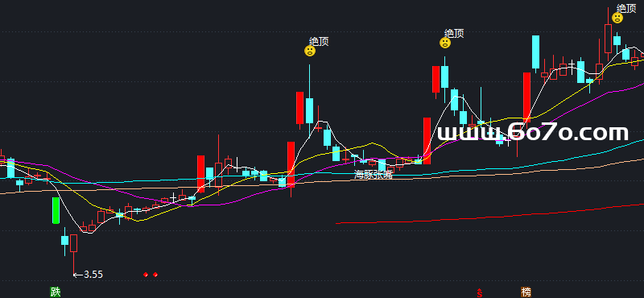Image resolution: width=644 pixels, height=298 pixels.
Task: Select the 海豚张嘴 signal label
Action: pyautogui.click(x=374, y=174)
